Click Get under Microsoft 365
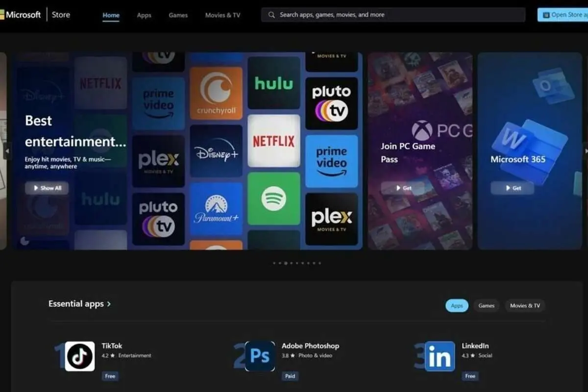 [513, 188]
